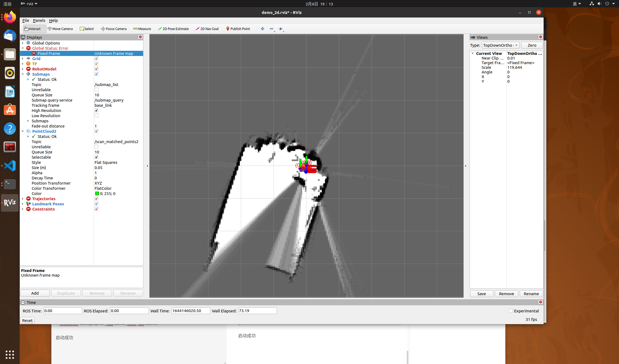Collapse the Submaps display tree
619x364 pixels.
pyautogui.click(x=23, y=74)
